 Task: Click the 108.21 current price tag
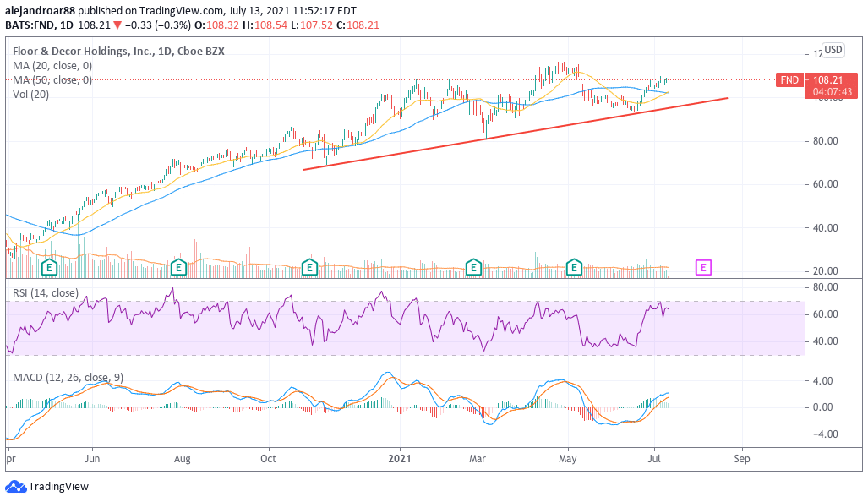pos(827,80)
